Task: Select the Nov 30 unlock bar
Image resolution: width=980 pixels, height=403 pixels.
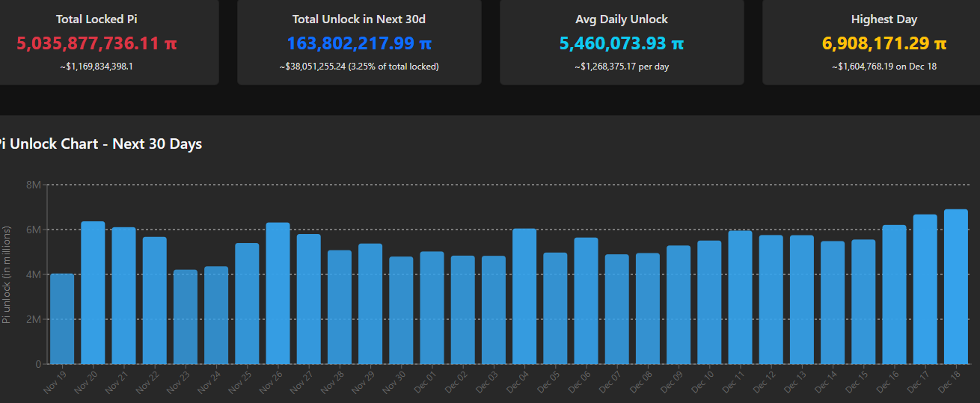Action: 401,310
